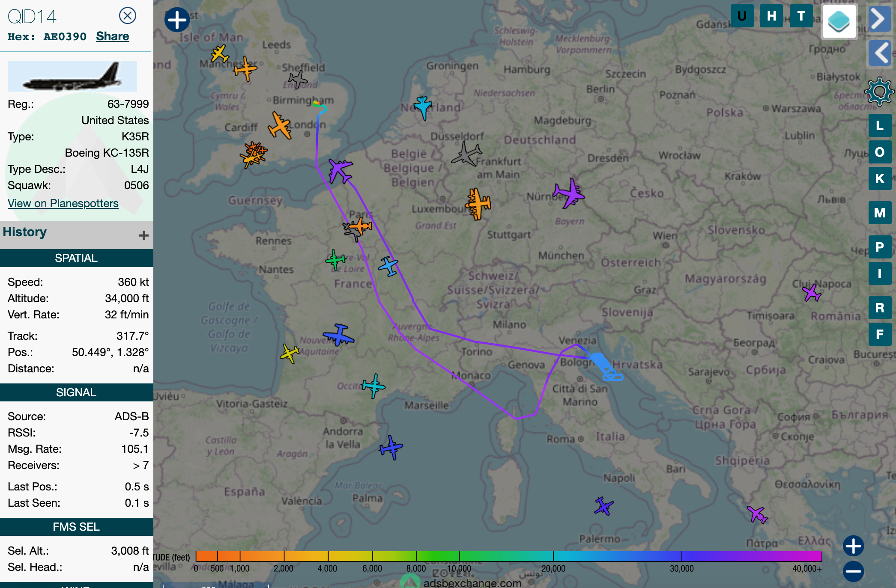The height and width of the screenshot is (588, 896).
Task: Toggle the H button
Action: [771, 16]
